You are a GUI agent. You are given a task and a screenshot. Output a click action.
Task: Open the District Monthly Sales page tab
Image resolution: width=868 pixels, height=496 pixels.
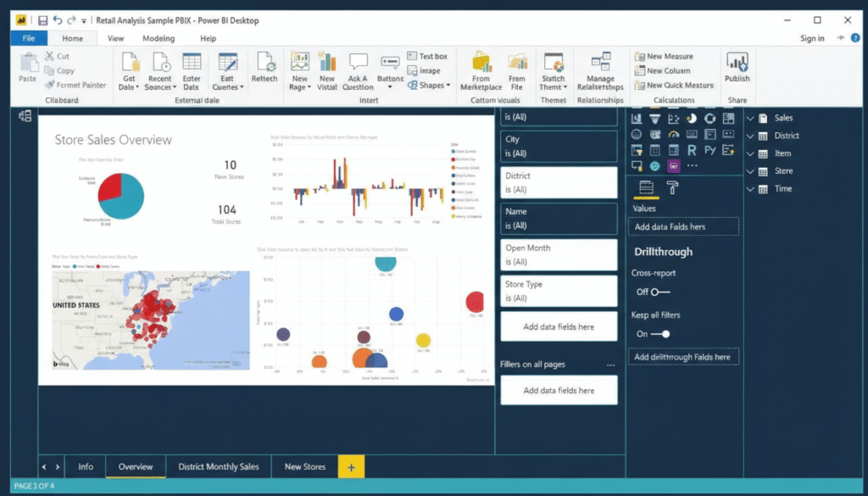click(218, 466)
